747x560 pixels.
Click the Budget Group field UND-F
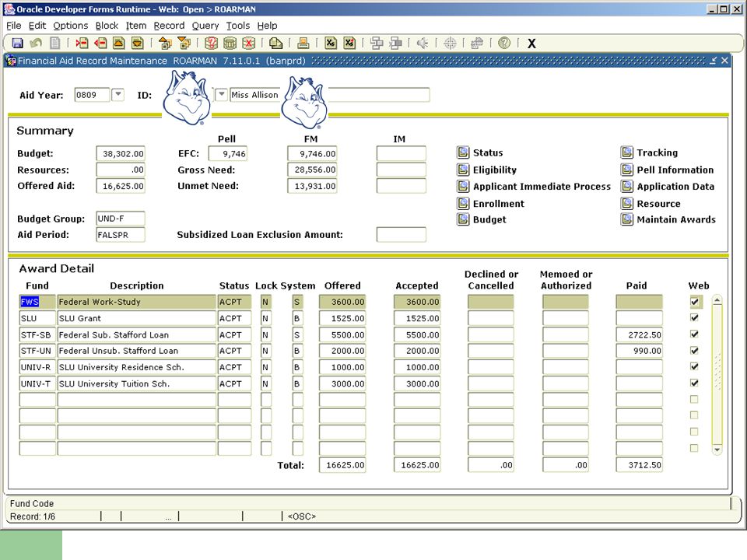(121, 219)
